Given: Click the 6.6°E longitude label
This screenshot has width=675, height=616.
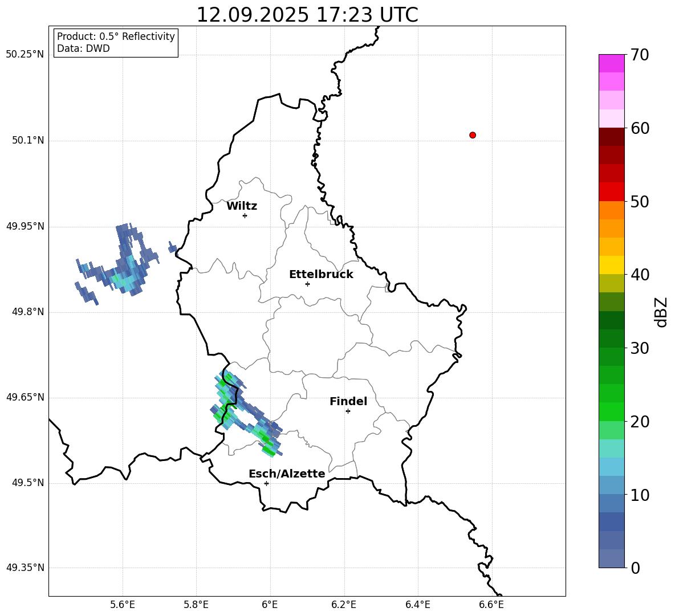Looking at the screenshot, I should pyautogui.click(x=491, y=605).
